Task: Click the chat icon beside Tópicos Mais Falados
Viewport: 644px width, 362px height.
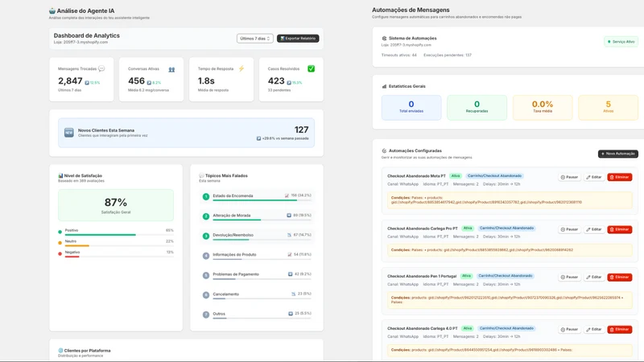Action: point(201,175)
